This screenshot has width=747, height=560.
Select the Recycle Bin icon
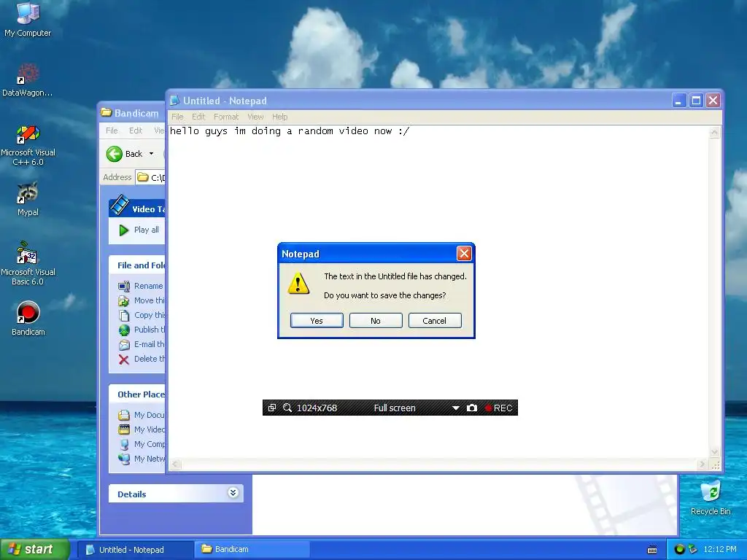tap(711, 497)
